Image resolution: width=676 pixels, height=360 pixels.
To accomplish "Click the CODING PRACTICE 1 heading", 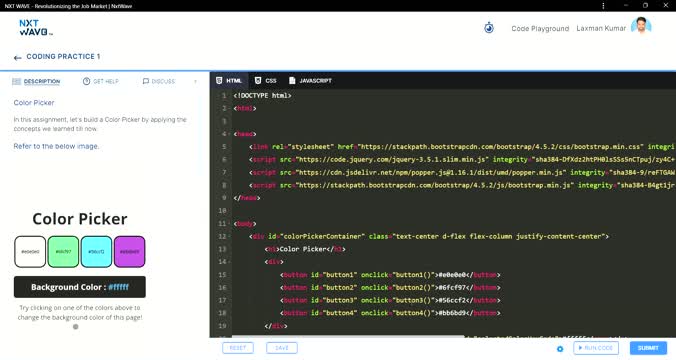I will 63,56.
